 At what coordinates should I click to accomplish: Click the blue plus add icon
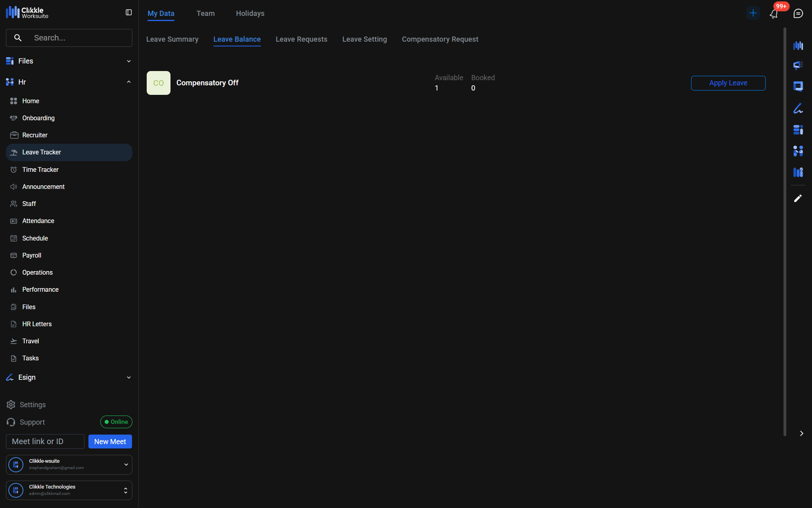tap(753, 13)
